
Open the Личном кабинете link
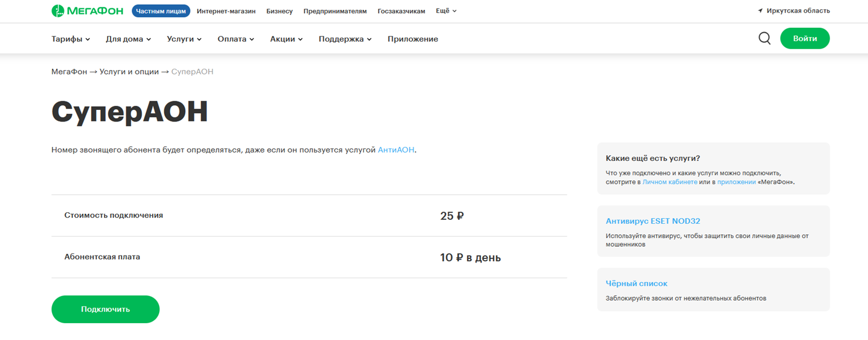pyautogui.click(x=670, y=182)
